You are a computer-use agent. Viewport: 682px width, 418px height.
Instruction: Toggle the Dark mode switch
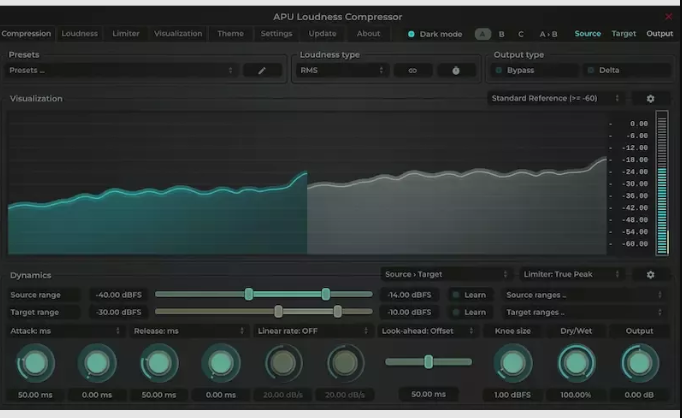coord(411,34)
